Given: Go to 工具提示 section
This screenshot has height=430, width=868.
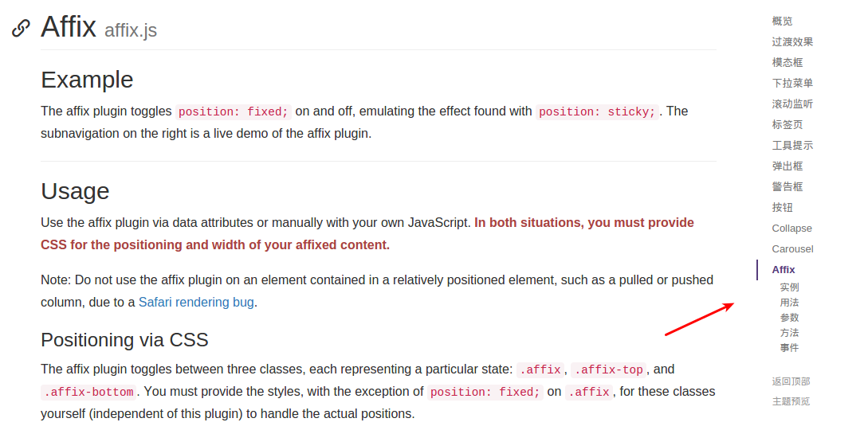Looking at the screenshot, I should (792, 146).
